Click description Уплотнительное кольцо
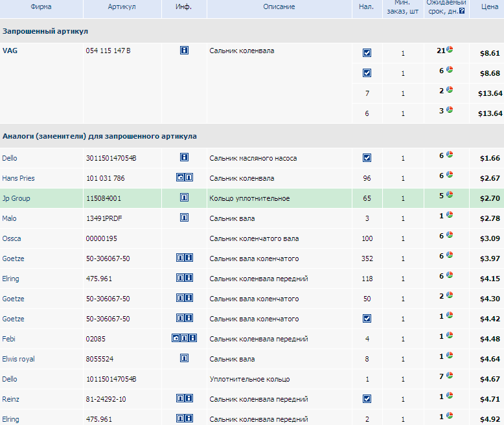Screen dimensions: 504x425 tap(249, 379)
